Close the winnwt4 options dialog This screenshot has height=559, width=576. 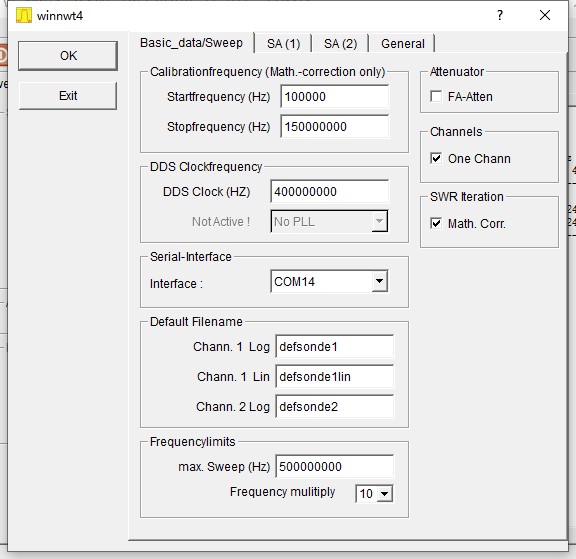545,15
